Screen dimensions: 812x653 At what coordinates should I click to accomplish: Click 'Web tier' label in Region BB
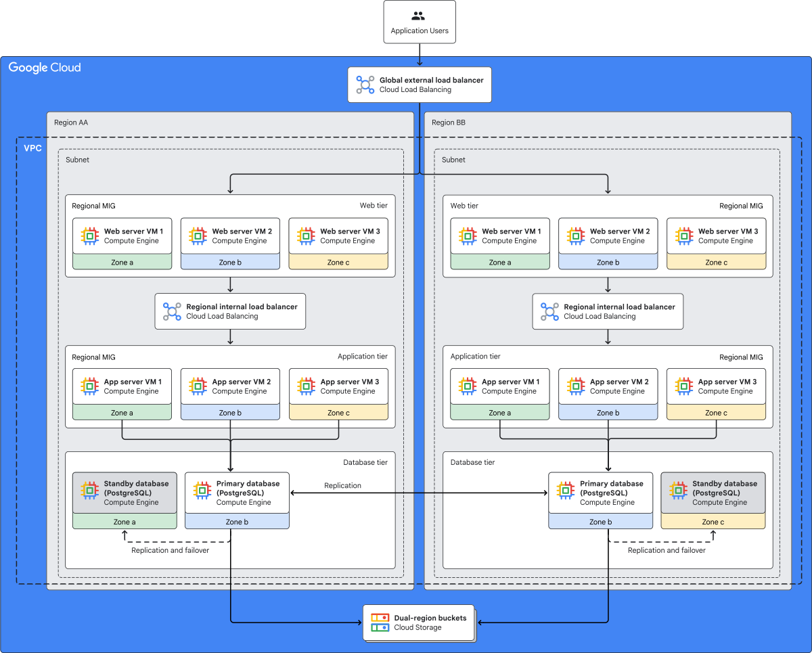pos(465,206)
